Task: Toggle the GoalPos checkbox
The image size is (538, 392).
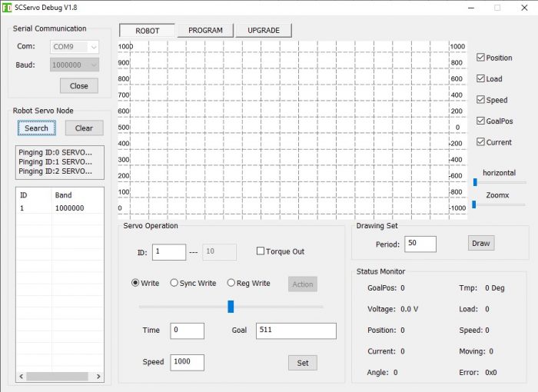Action: click(x=481, y=121)
